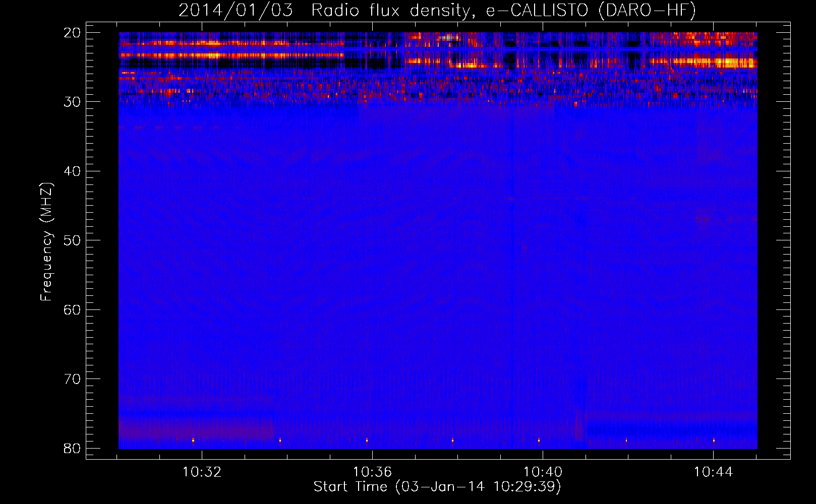The width and height of the screenshot is (816, 504).
Task: Click the 10:40 time axis label
Action: 543,472
